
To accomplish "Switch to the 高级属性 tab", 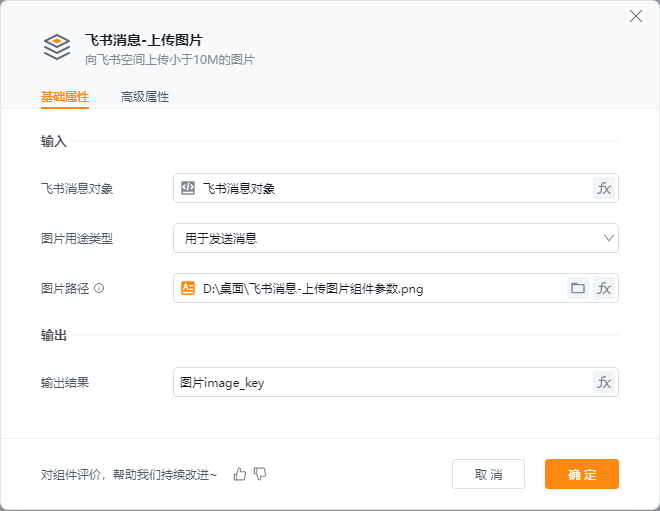I will pyautogui.click(x=145, y=97).
